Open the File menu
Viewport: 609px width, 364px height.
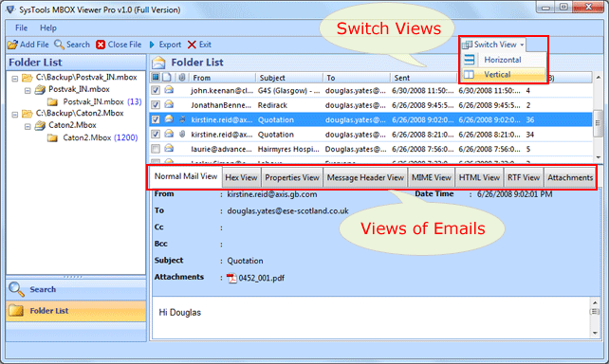(x=21, y=27)
